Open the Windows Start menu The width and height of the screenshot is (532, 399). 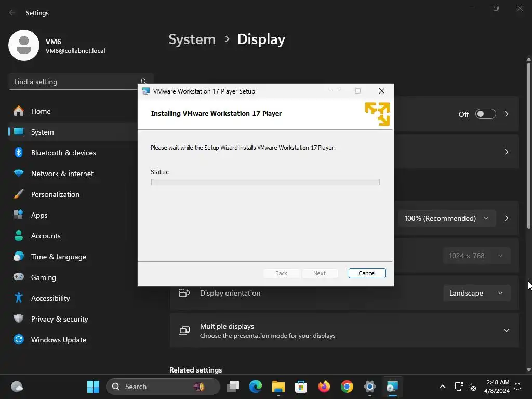(93, 387)
